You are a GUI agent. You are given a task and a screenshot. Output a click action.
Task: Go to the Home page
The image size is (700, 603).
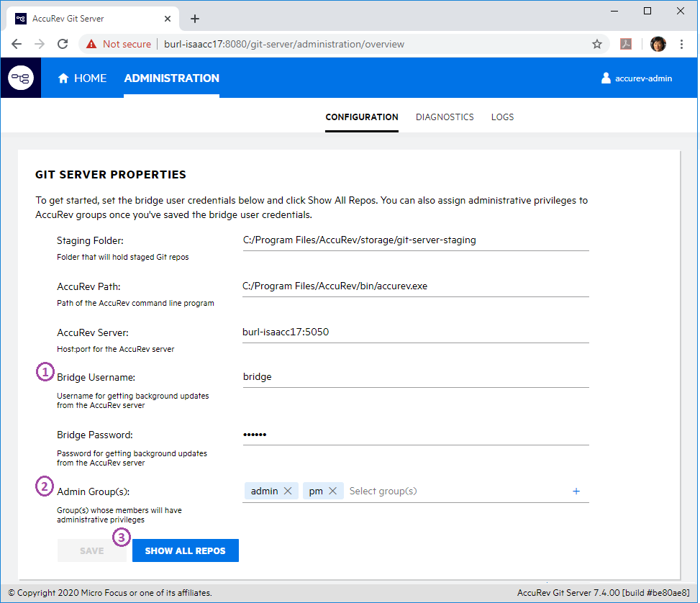(x=82, y=78)
